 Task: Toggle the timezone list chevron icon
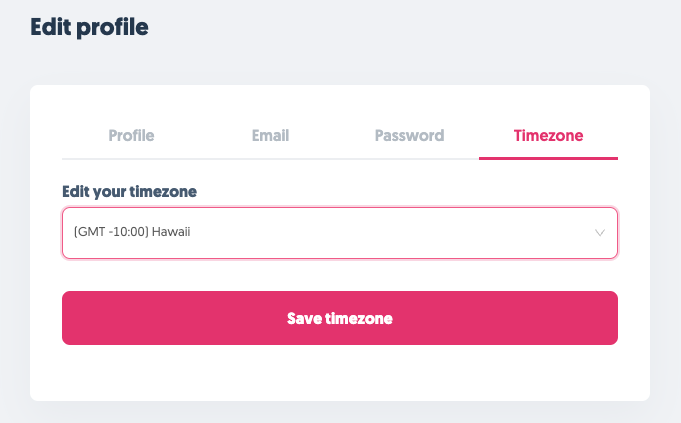pos(600,233)
